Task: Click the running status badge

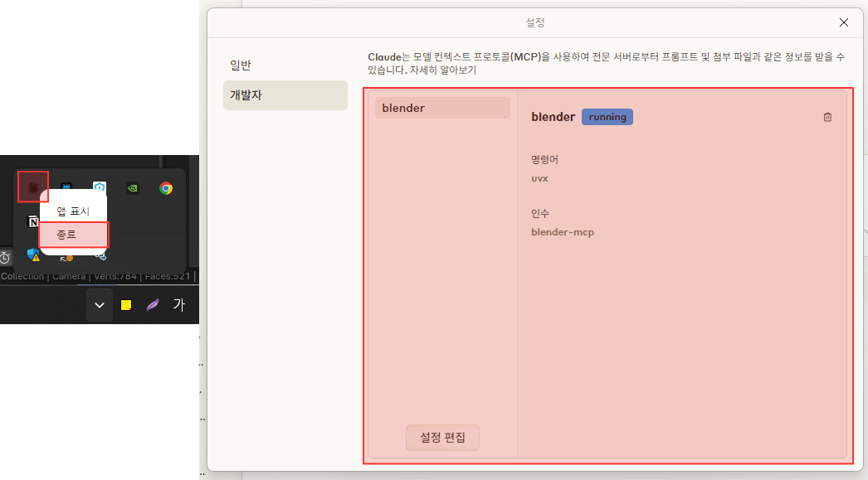Action: [607, 117]
